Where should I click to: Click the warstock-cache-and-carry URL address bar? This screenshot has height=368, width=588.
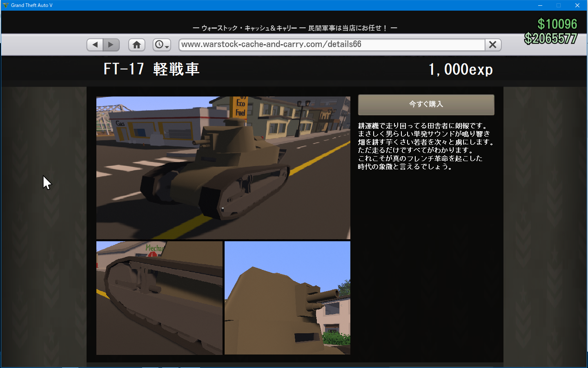coord(332,45)
